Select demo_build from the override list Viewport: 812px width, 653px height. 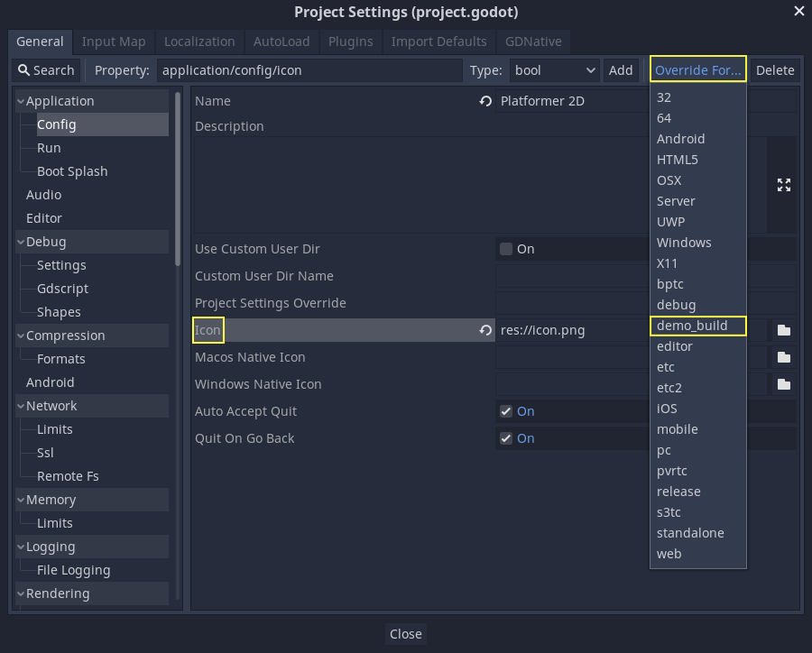pyautogui.click(x=691, y=326)
